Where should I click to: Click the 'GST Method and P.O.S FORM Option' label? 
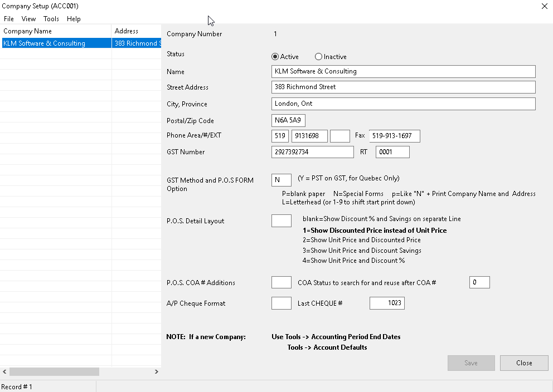210,184
